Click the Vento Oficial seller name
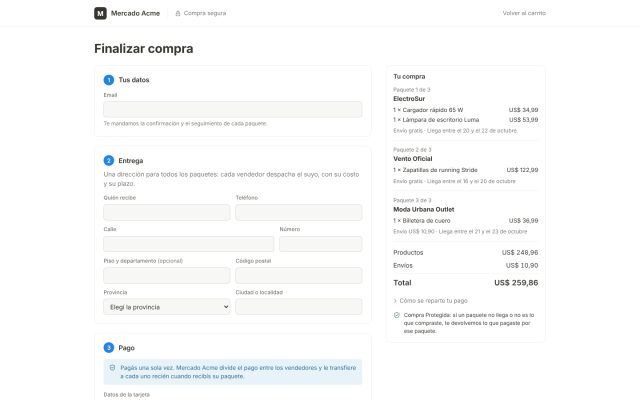 [413, 159]
